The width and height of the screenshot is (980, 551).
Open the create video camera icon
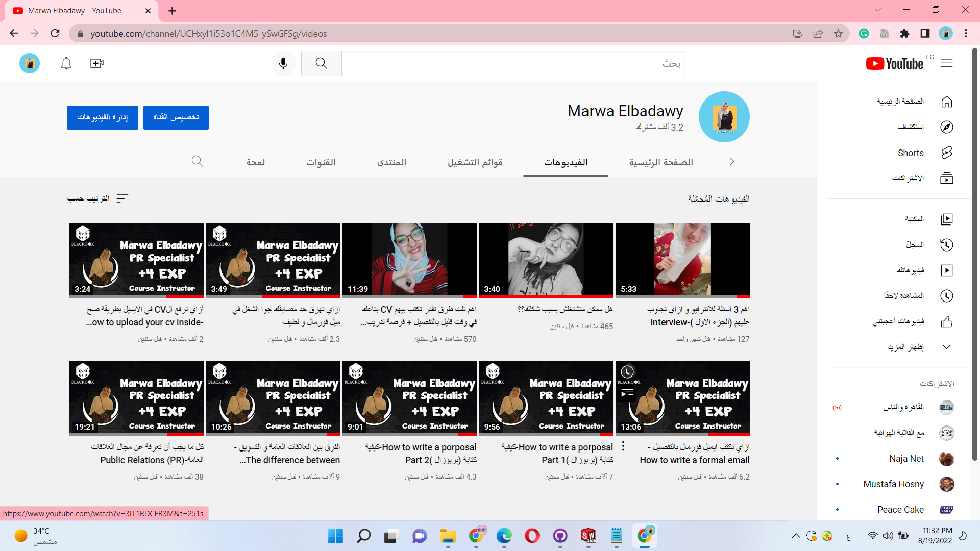[97, 63]
